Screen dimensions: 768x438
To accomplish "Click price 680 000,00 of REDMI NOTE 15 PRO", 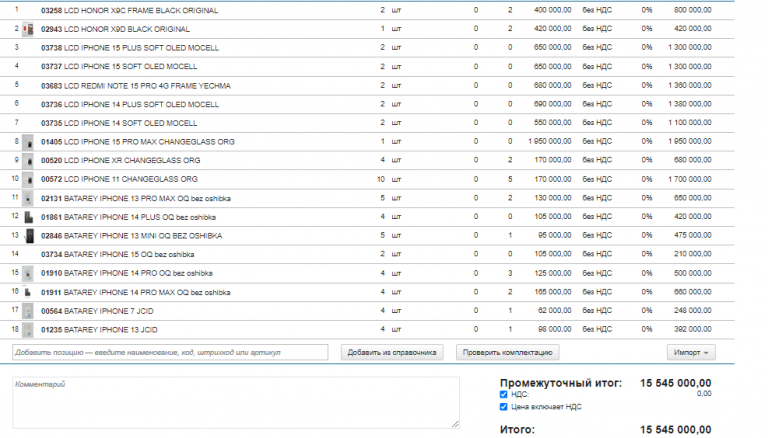I will [x=552, y=85].
